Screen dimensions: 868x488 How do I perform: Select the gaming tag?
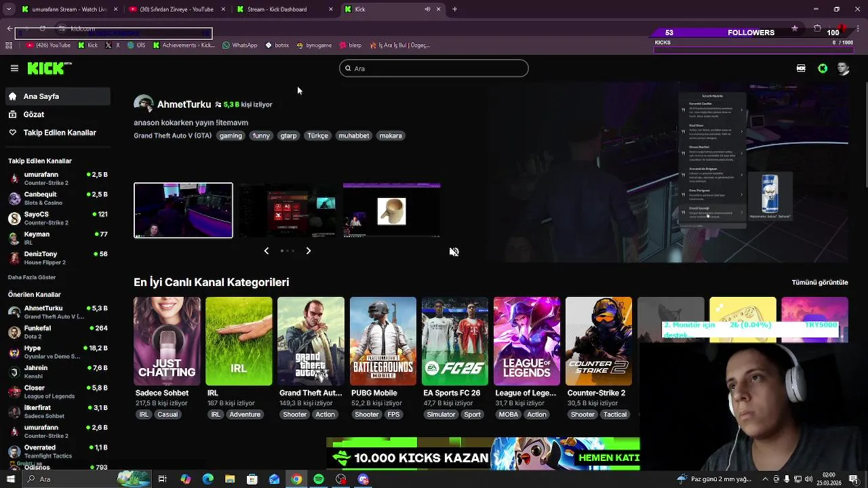click(231, 136)
